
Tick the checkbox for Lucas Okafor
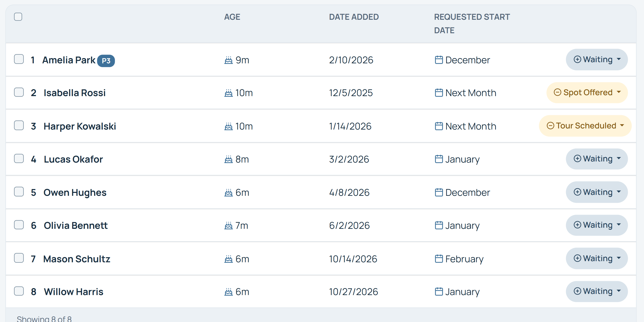(x=19, y=159)
